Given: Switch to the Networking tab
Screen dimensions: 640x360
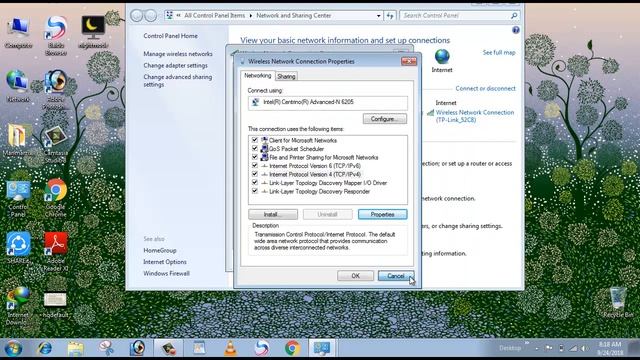Looking at the screenshot, I should click(258, 76).
